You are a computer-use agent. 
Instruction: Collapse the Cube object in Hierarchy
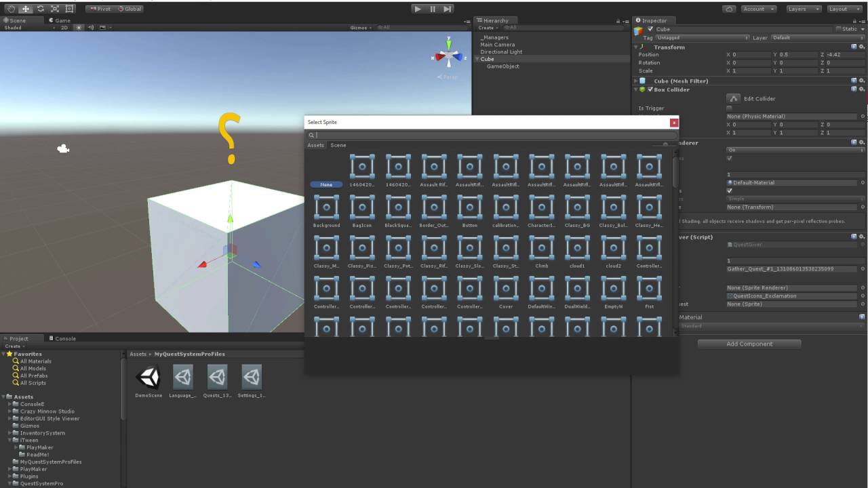[477, 59]
